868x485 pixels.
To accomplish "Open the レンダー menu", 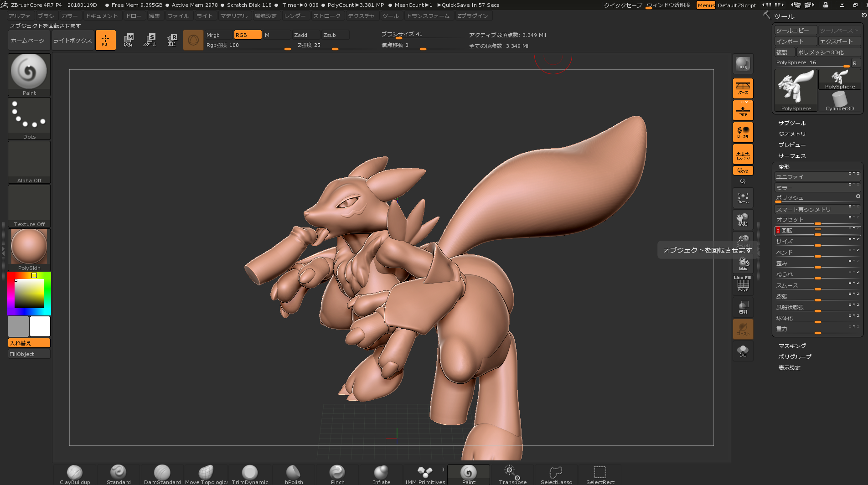I will (x=294, y=16).
